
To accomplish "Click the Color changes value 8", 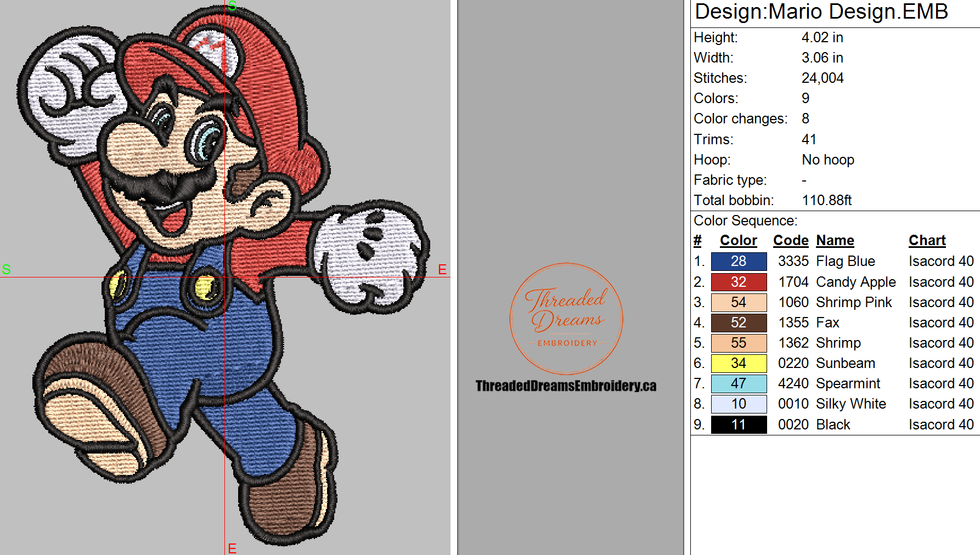I will [x=806, y=118].
